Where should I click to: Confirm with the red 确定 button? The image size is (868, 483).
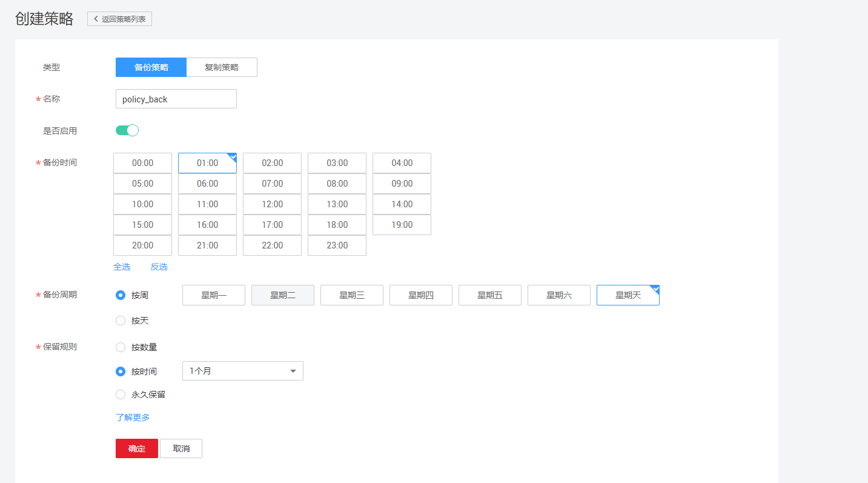pos(137,448)
